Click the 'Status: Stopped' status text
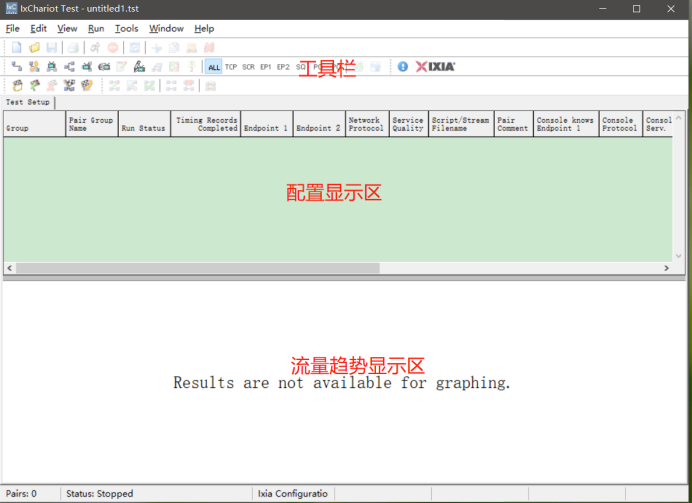Screen dimensions: 692x503 pos(99,494)
